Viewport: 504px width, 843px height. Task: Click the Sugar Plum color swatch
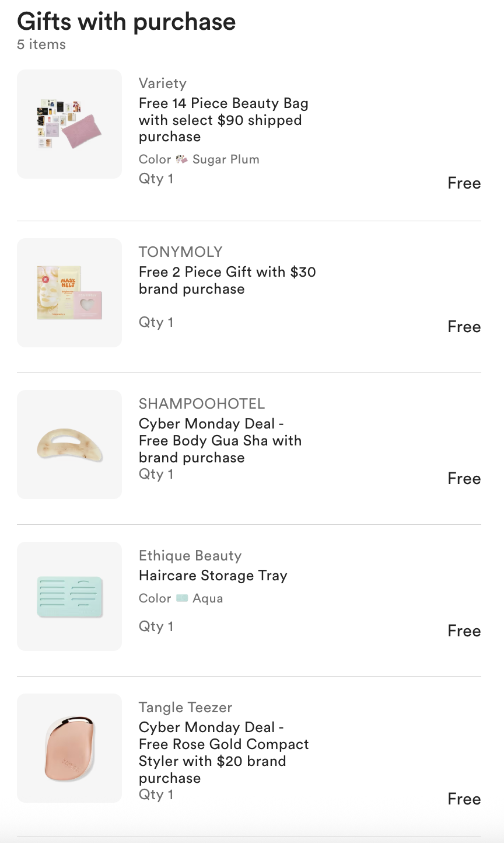coord(182,159)
